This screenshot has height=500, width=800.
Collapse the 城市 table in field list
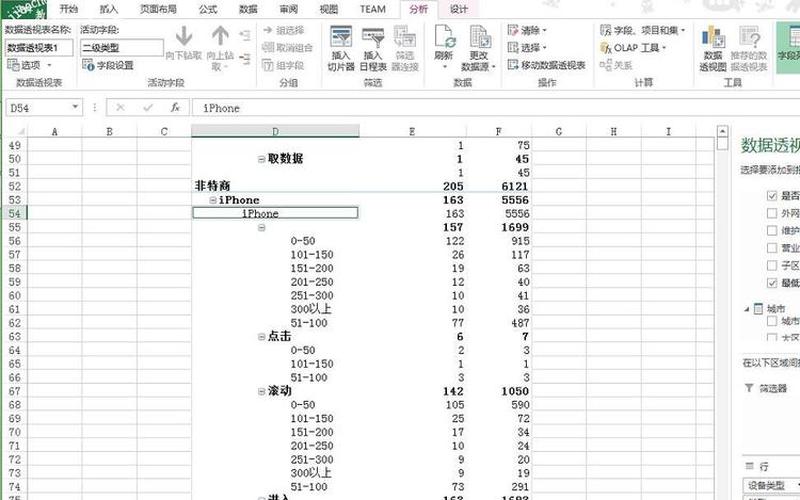click(x=747, y=309)
